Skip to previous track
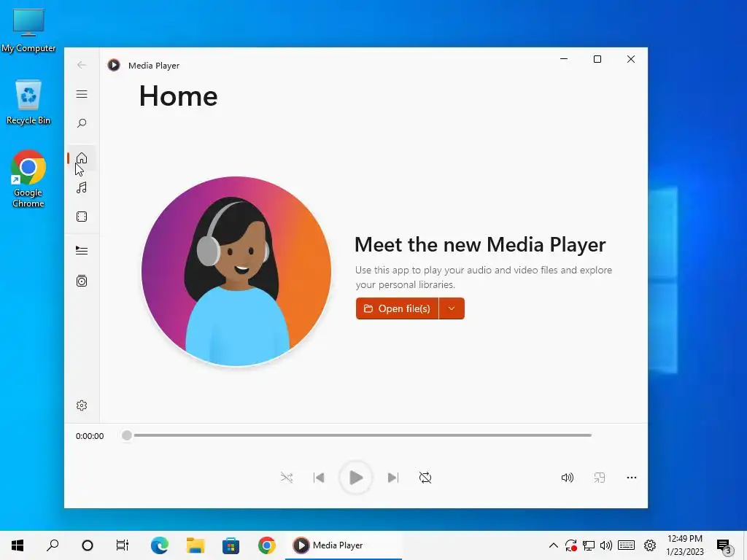The width and height of the screenshot is (747, 560). tap(319, 477)
